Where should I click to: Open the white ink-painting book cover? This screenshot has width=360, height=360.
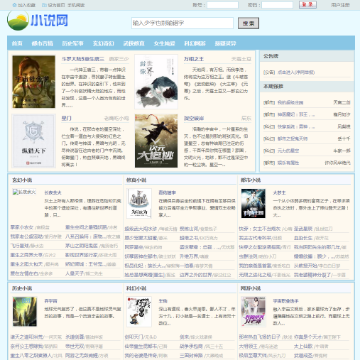coord(156,82)
